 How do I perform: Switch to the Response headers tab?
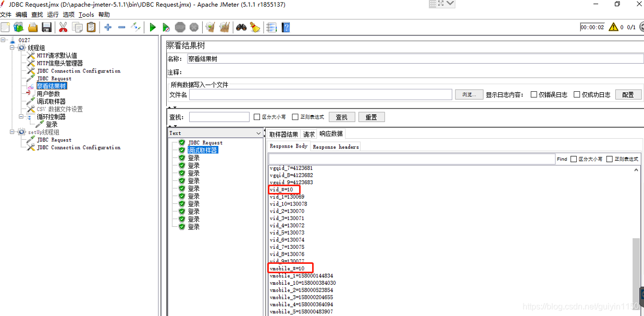(x=335, y=147)
